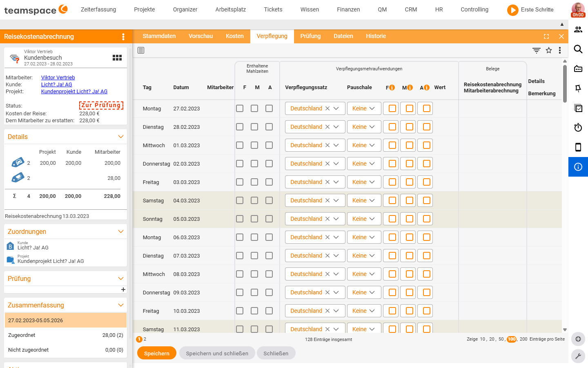Open the Controlling menu
588x368 pixels.
[x=474, y=9]
